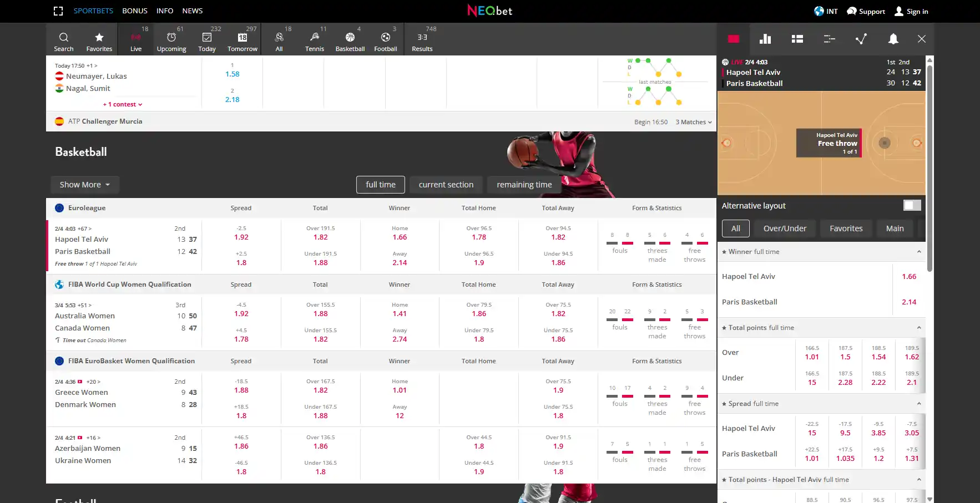Select the 'remaining time' filter
Viewport: 980px width, 503px height.
click(524, 185)
